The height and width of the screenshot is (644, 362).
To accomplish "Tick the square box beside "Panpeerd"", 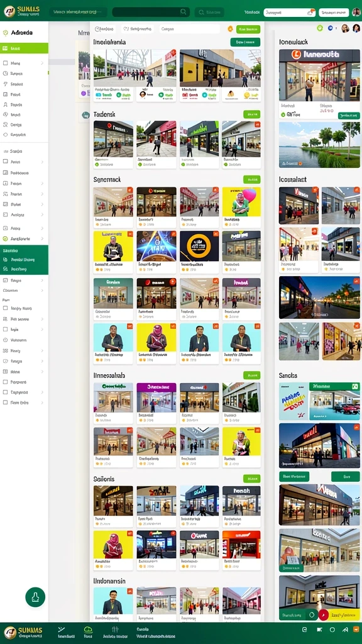I will click(5, 382).
